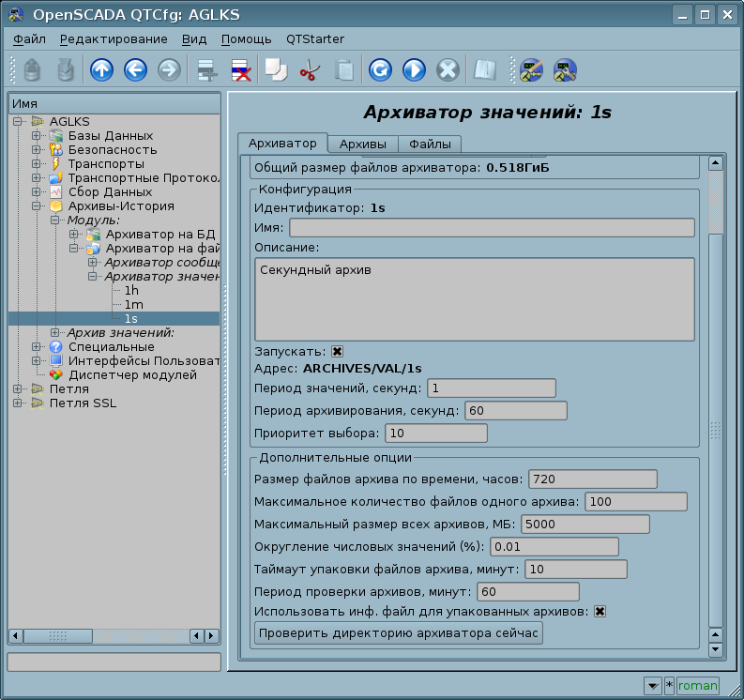Image resolution: width=744 pixels, height=700 pixels.
Task: Expand the Базы Данных tree node
Action: click(37, 136)
